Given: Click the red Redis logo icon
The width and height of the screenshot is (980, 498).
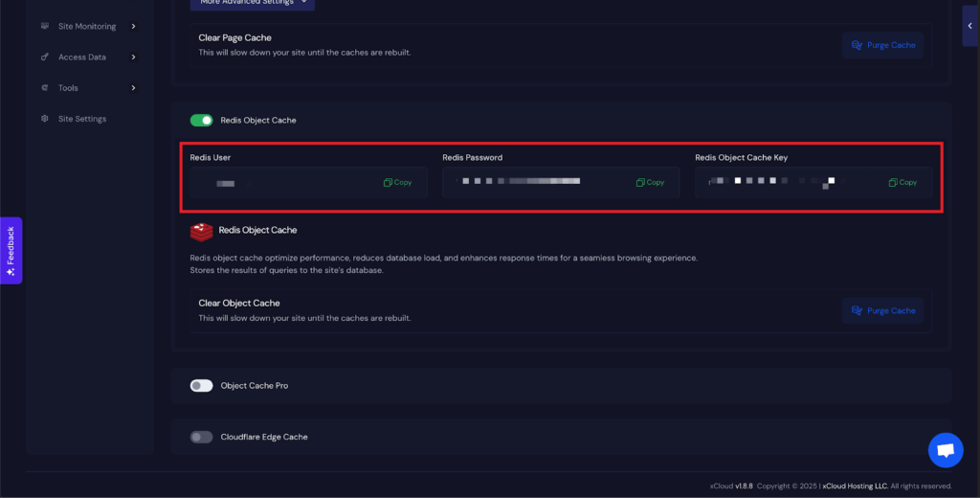Looking at the screenshot, I should coord(201,231).
